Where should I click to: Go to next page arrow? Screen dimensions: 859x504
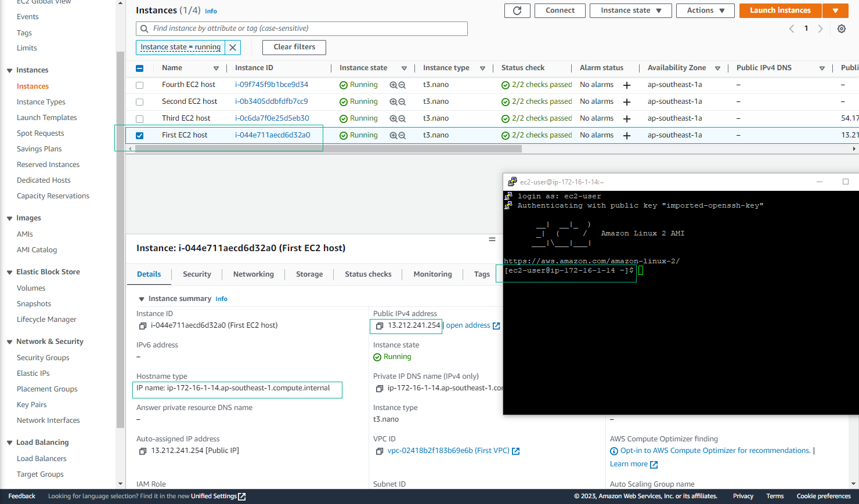coord(820,28)
